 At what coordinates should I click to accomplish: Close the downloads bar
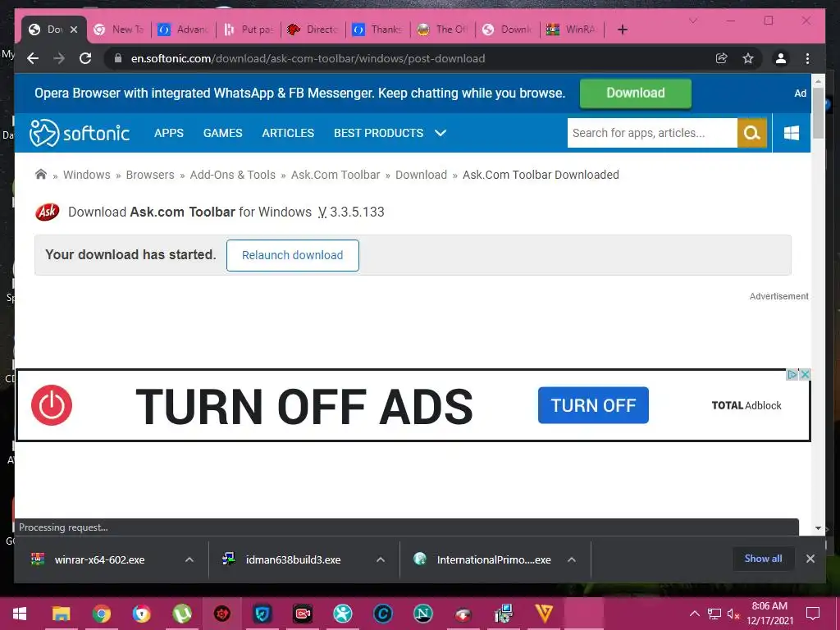pos(810,559)
